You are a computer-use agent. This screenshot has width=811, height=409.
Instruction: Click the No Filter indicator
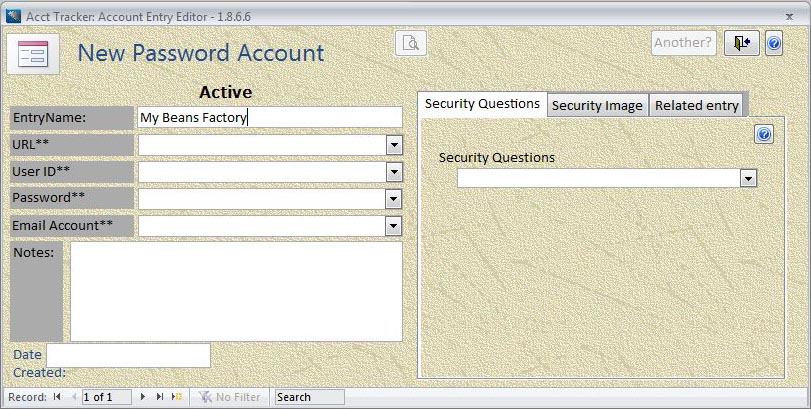click(x=229, y=397)
